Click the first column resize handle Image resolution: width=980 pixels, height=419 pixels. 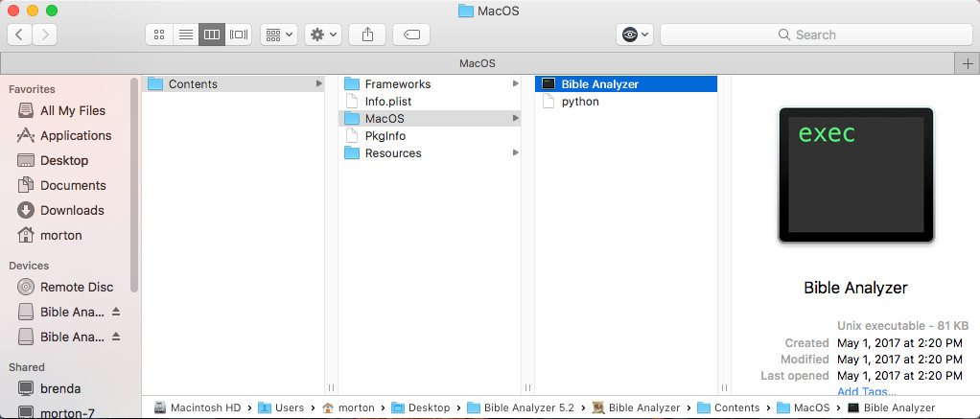[x=331, y=387]
